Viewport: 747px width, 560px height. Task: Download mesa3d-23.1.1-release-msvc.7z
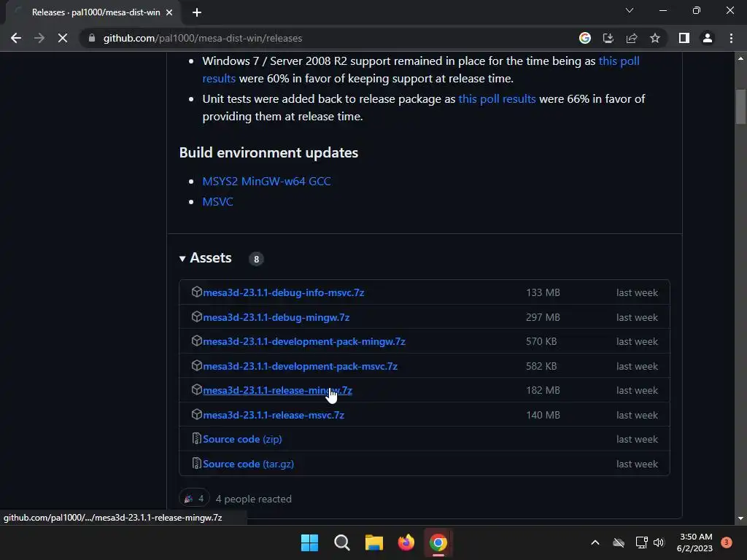(274, 415)
